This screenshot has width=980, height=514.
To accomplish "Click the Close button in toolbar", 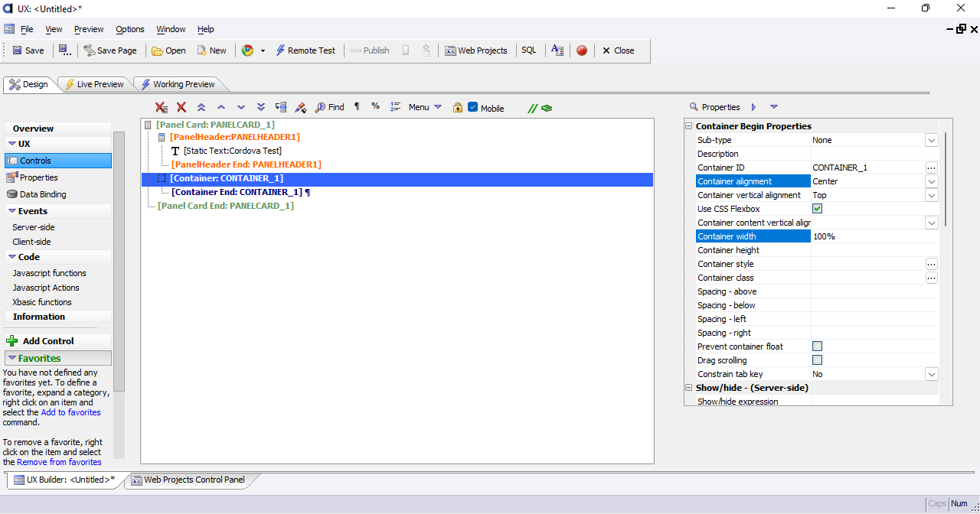I will (x=618, y=50).
